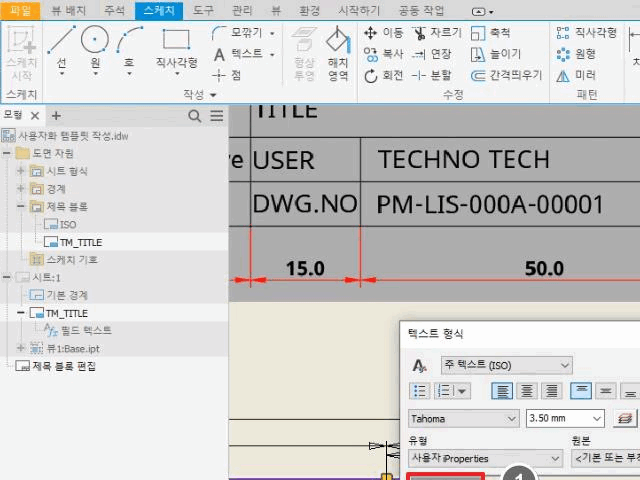Select the Scale (축척) tool
This screenshot has height=480, width=640.
tap(490, 33)
